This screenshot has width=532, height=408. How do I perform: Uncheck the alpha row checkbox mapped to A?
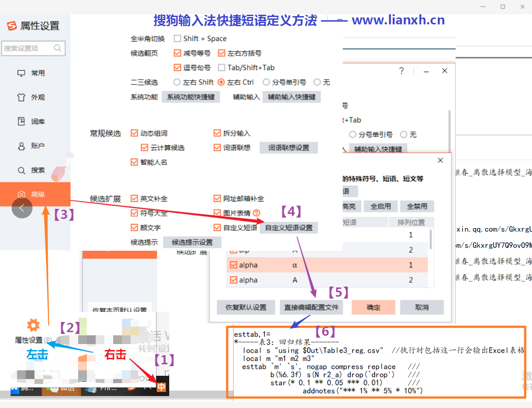(234, 280)
